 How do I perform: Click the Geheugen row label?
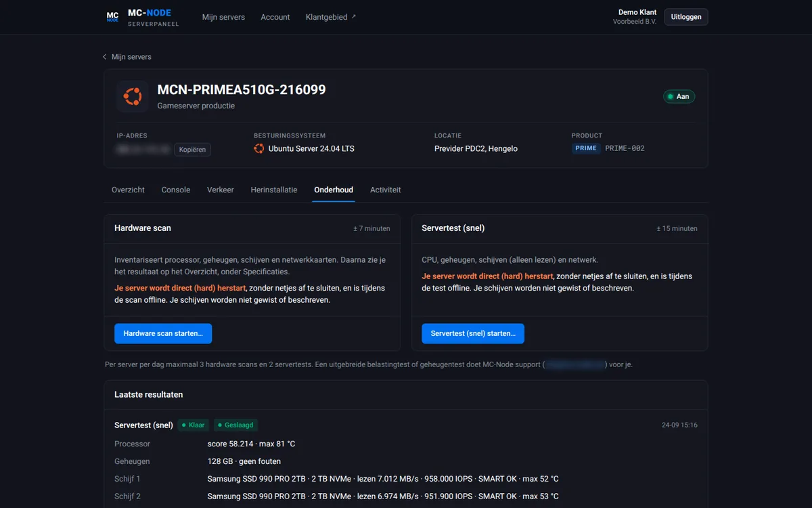(132, 461)
